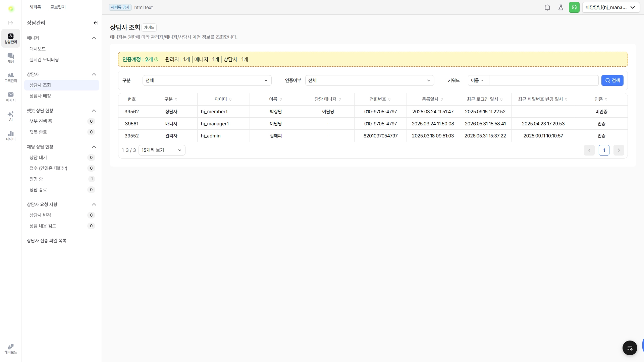The height and width of the screenshot is (362, 644).
Task: Switch to the 콜브릿지 tab
Action: pos(58,7)
